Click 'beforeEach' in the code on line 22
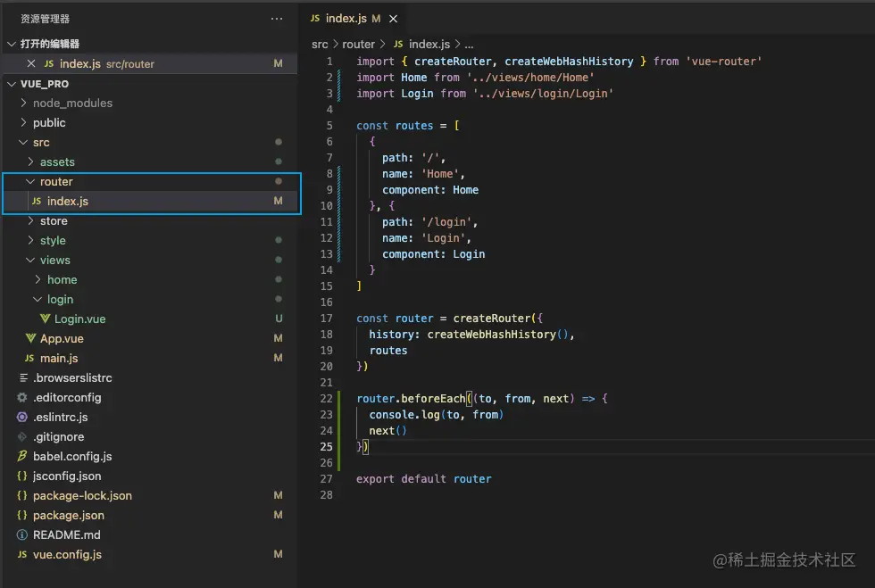Viewport: 875px width, 588px height. pyautogui.click(x=433, y=398)
